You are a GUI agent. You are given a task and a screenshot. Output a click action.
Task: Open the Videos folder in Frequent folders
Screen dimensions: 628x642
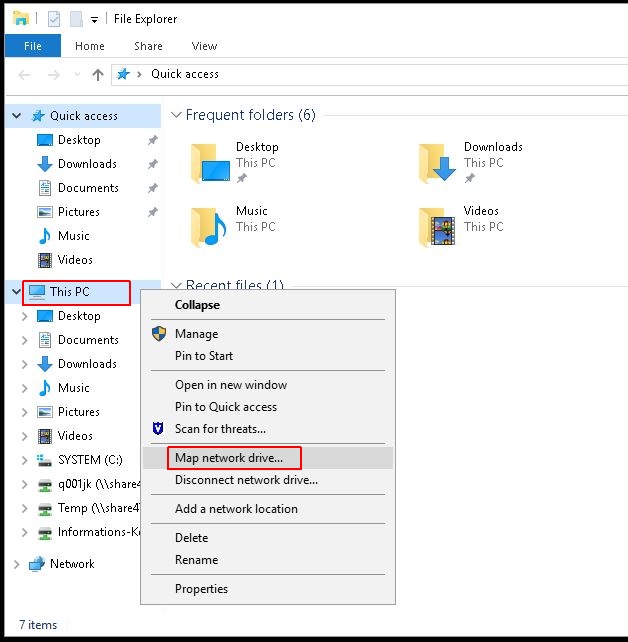coord(438,227)
